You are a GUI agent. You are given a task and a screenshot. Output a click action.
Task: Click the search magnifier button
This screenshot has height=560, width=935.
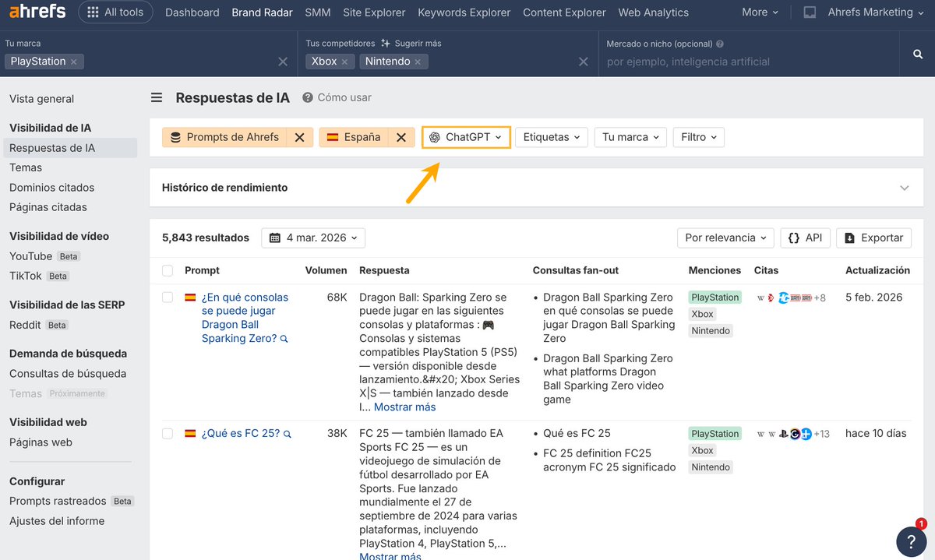(x=918, y=54)
